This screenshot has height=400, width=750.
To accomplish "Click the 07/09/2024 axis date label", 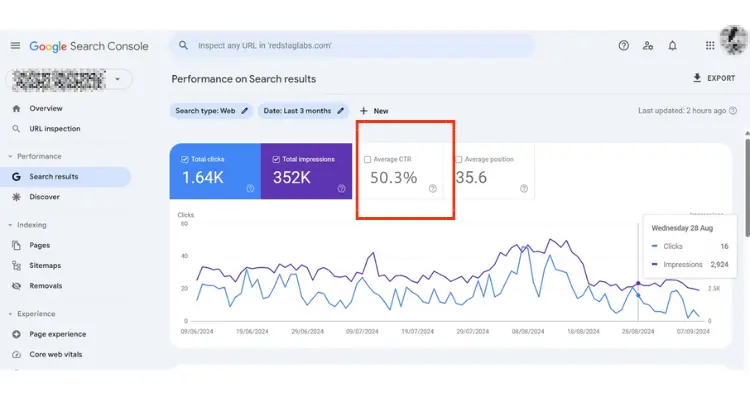I will tap(693, 331).
